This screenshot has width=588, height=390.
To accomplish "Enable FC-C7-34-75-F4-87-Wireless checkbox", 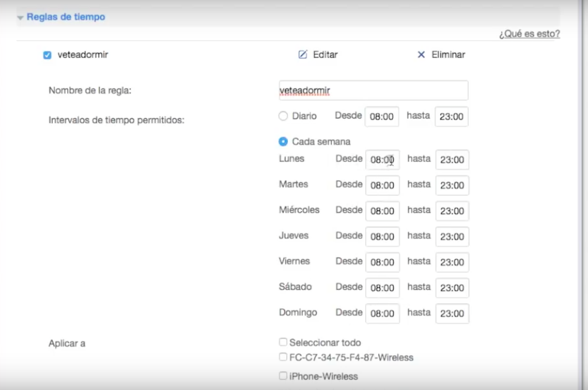I will tap(283, 356).
